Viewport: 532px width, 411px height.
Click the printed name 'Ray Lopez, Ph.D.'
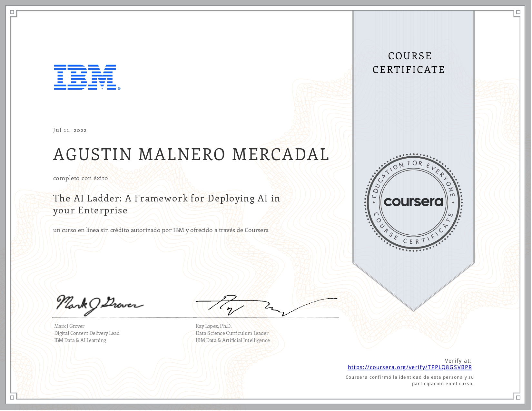(x=214, y=326)
